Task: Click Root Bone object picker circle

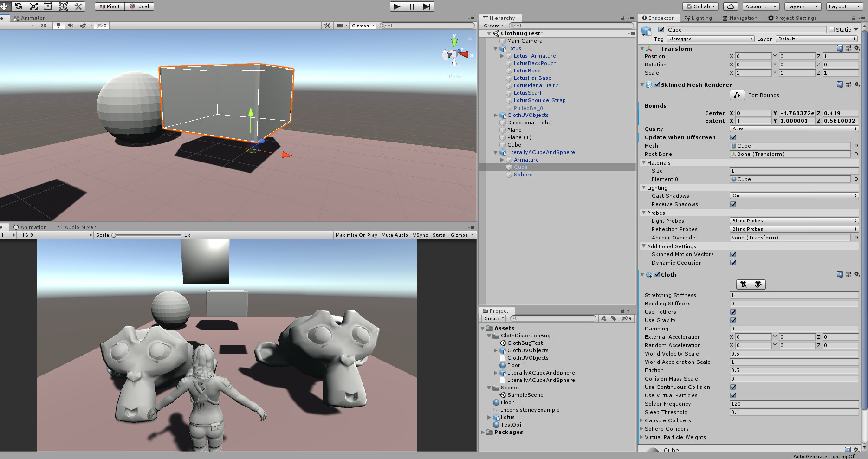Action: pyautogui.click(x=856, y=154)
